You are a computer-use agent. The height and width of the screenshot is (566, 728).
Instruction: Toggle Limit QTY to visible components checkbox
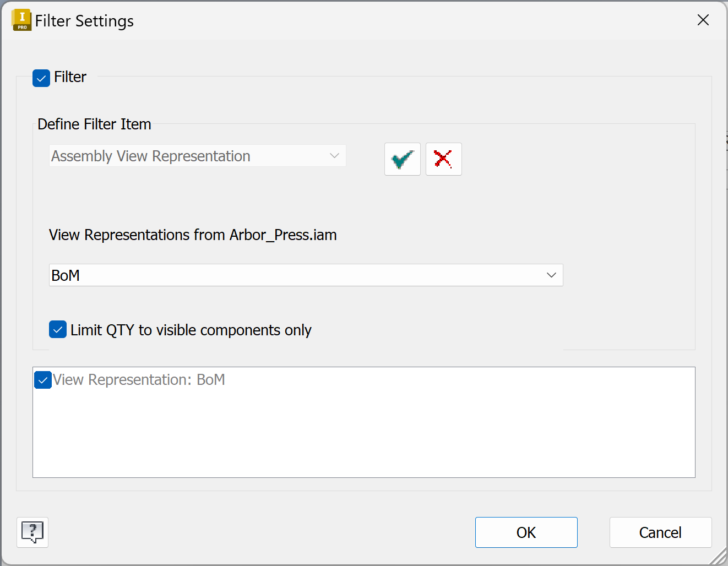(x=58, y=330)
